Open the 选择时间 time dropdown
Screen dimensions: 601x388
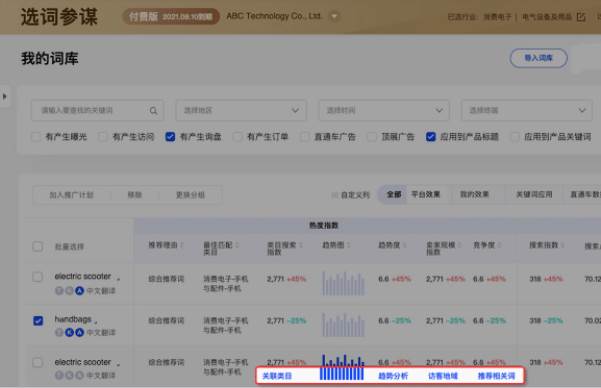click(x=384, y=110)
